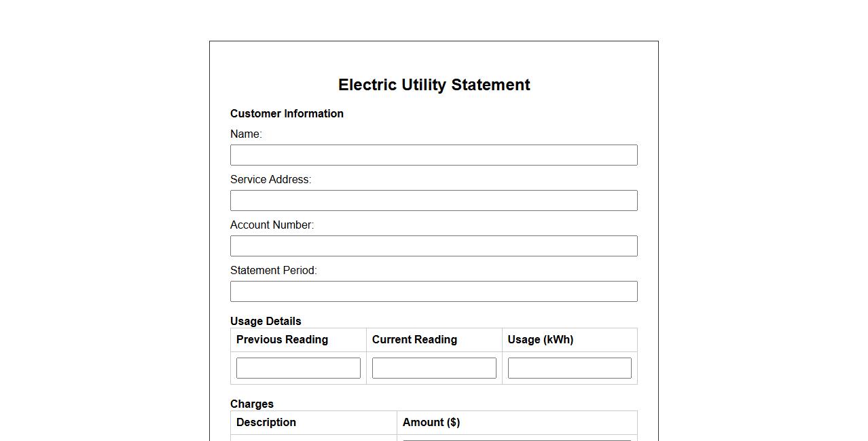
Task: Click the Current Reading column header
Action: (414, 340)
